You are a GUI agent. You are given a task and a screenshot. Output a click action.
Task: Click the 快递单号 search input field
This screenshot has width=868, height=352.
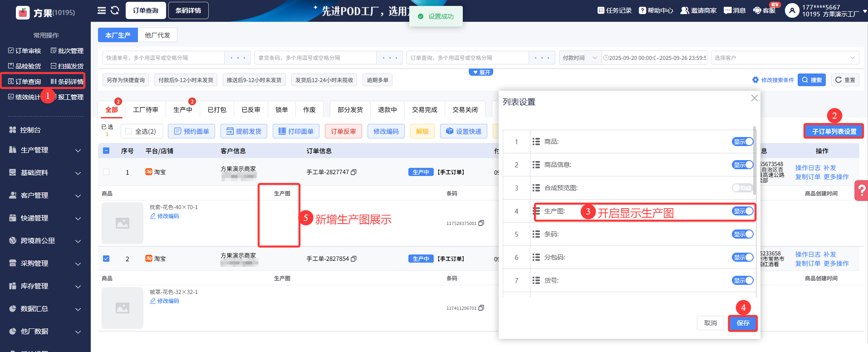coord(163,58)
